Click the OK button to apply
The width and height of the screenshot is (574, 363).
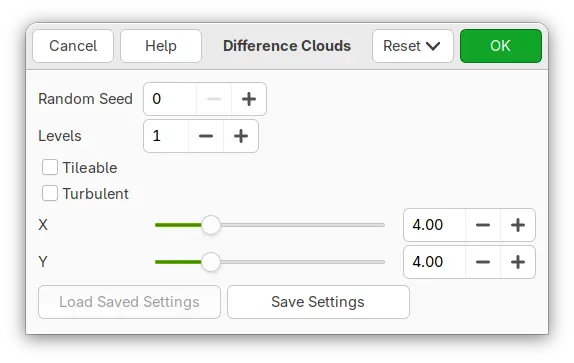coord(500,46)
